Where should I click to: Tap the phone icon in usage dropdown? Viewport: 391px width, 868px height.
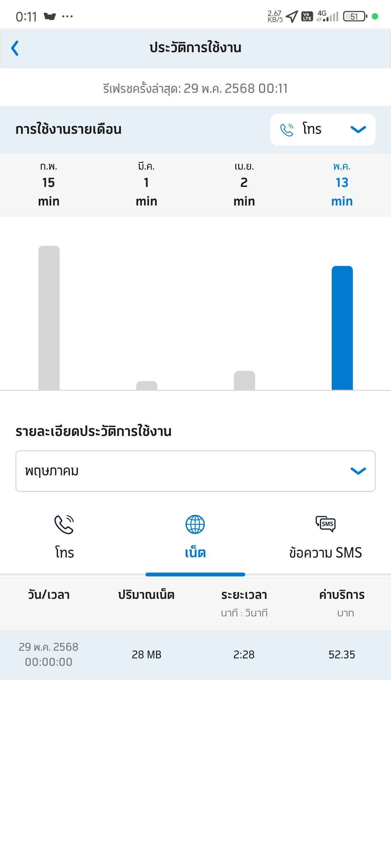[x=287, y=130]
